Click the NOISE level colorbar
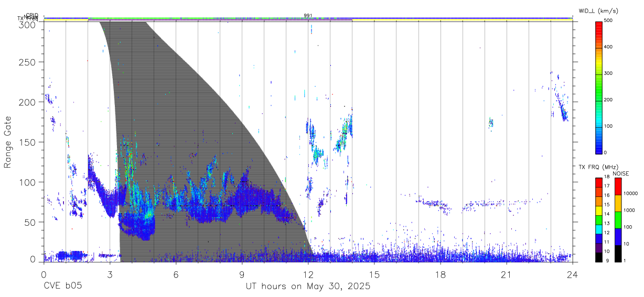Screen dimensions: 644x297 (618, 219)
